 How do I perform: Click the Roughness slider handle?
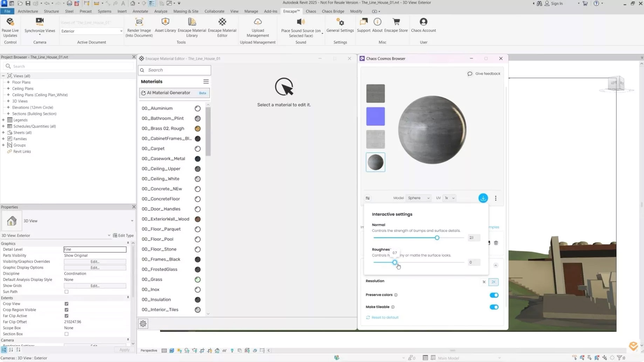click(395, 263)
